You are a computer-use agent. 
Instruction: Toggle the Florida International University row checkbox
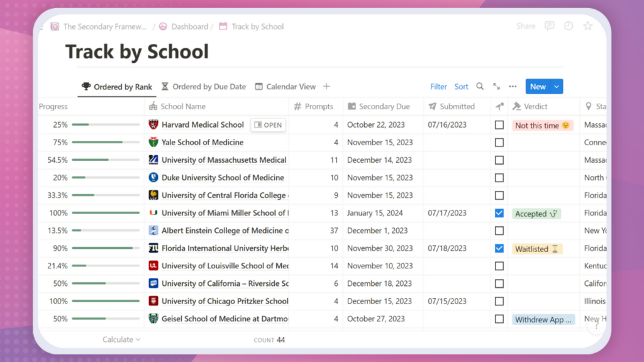click(x=499, y=248)
